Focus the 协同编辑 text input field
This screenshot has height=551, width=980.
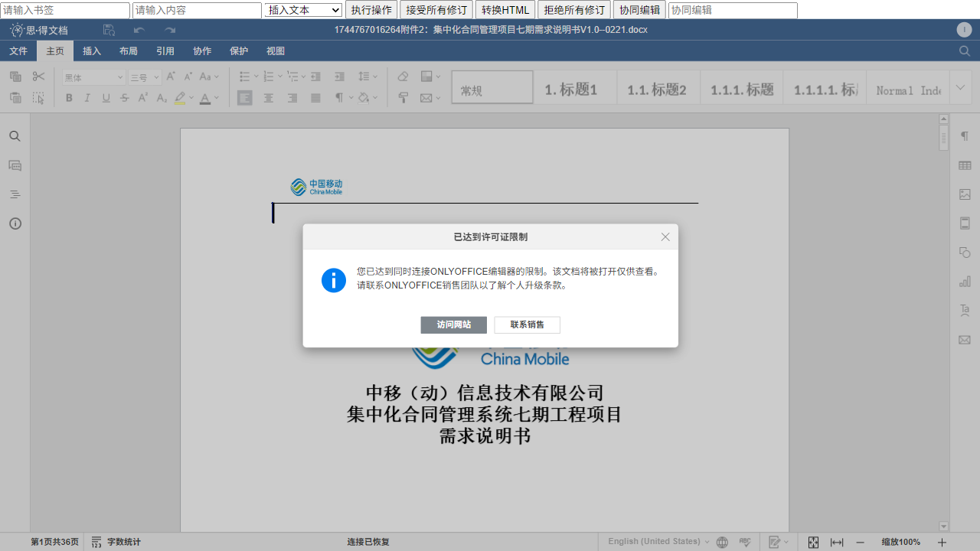(733, 10)
